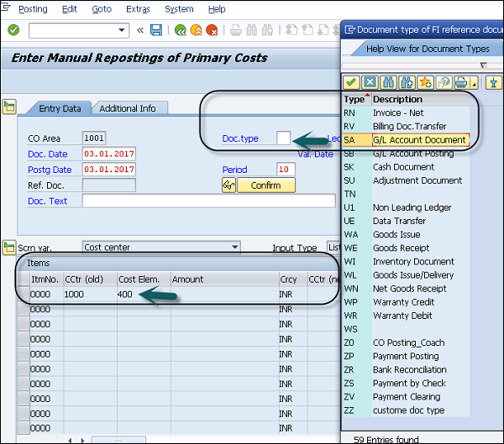Open the command field dropdown
The image size is (504, 444).
tap(122, 30)
